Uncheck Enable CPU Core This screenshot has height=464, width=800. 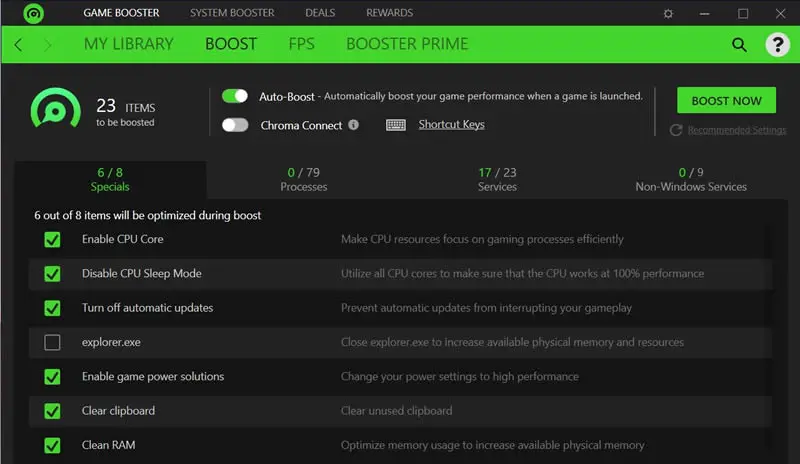tap(52, 239)
